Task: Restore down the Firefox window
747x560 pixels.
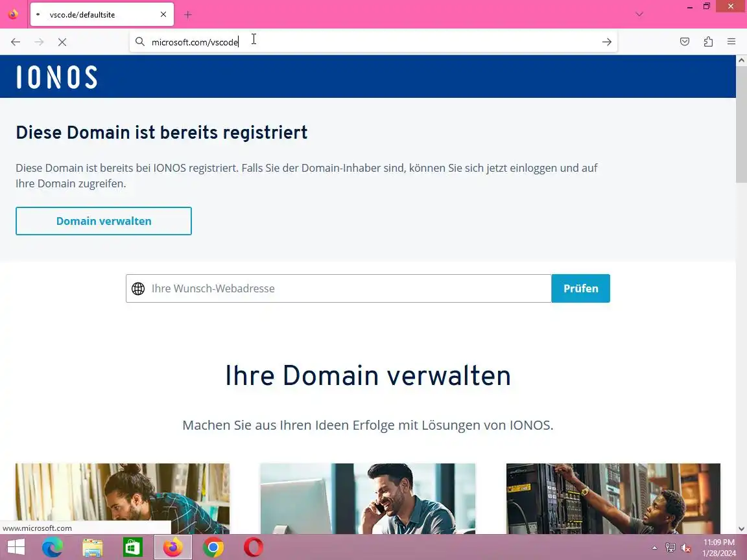Action: click(707, 6)
